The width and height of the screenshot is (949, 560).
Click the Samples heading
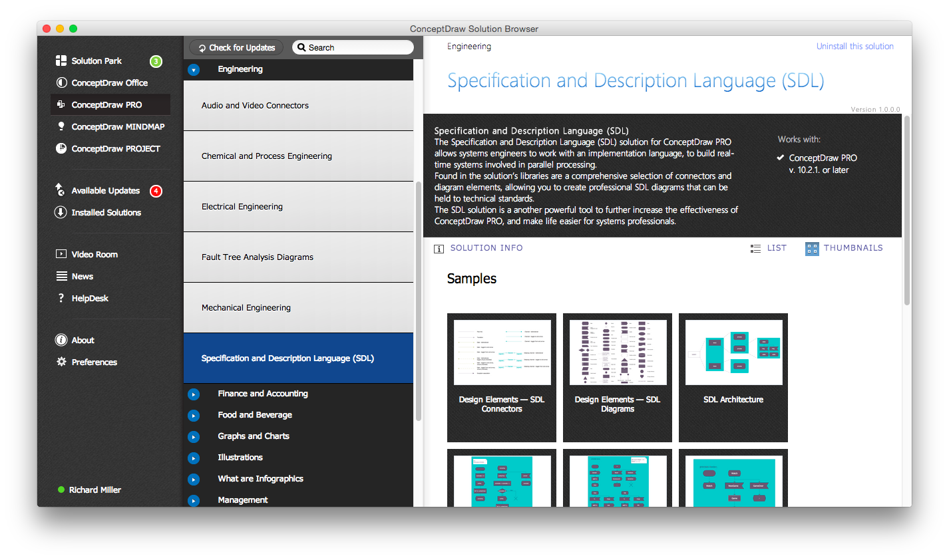click(472, 279)
